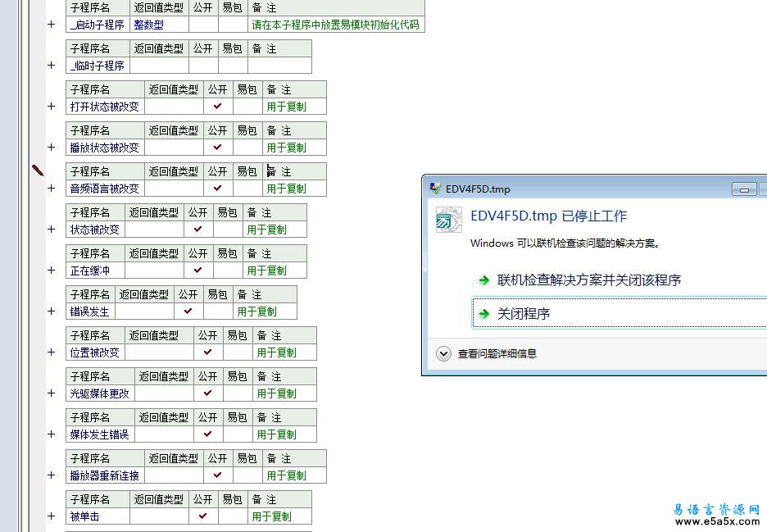Screen dimensions: 767x532
Task: Click 关闭程序 in crash dialog
Action: pyautogui.click(x=619, y=313)
